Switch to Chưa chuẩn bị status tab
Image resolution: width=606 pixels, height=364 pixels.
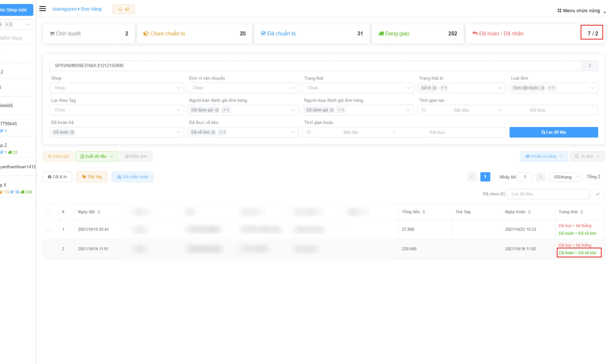[x=194, y=34]
